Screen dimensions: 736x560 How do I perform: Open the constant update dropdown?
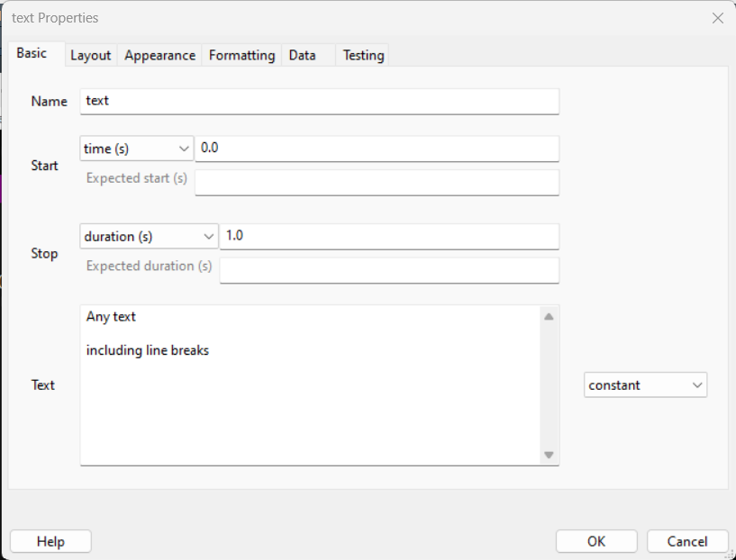point(645,385)
